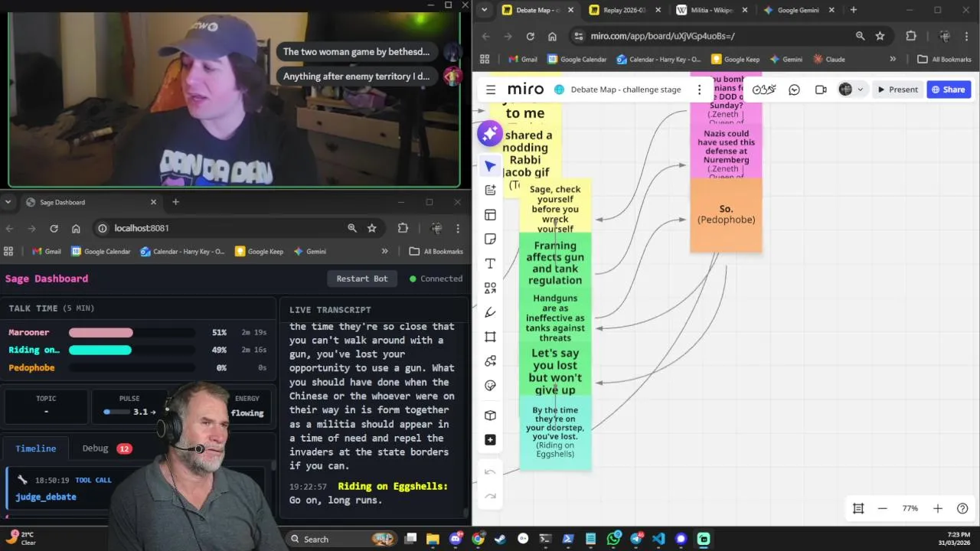Open the 77% zoom level menu
The image size is (980, 551).
coord(910,508)
